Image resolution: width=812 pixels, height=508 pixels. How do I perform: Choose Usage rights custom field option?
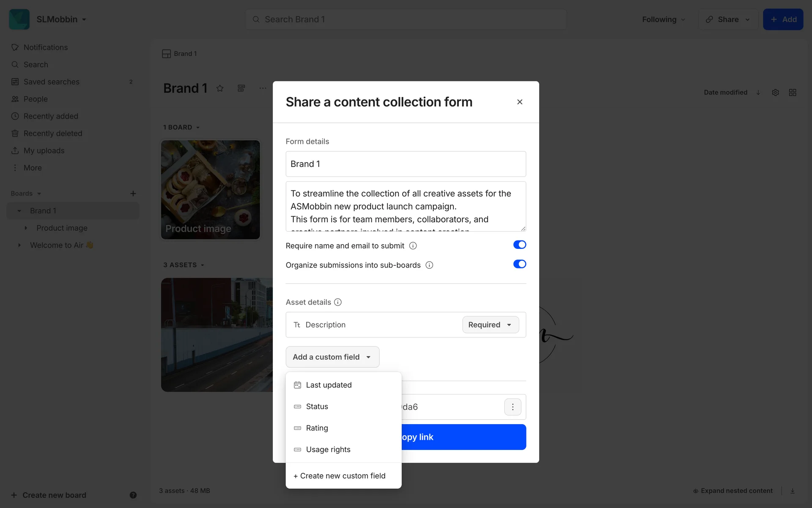(328, 450)
